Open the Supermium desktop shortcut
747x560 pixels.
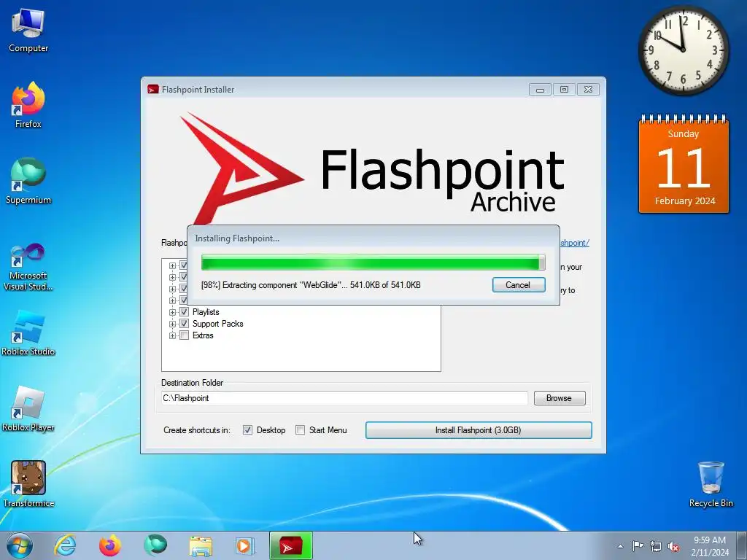coord(28,181)
